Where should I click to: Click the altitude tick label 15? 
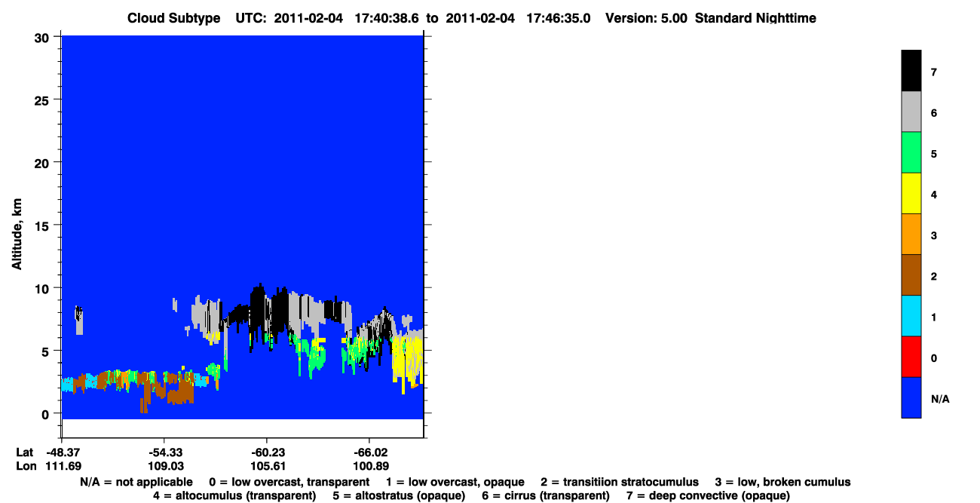point(43,225)
